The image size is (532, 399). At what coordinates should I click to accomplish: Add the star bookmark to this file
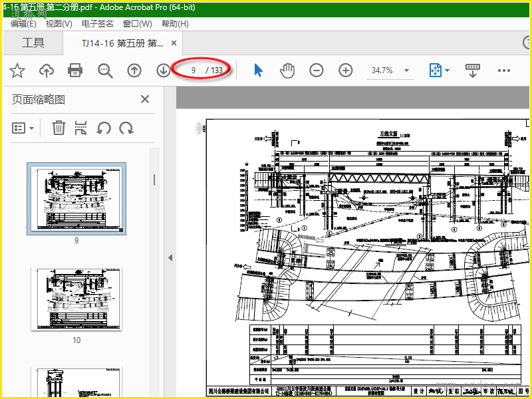(17, 70)
